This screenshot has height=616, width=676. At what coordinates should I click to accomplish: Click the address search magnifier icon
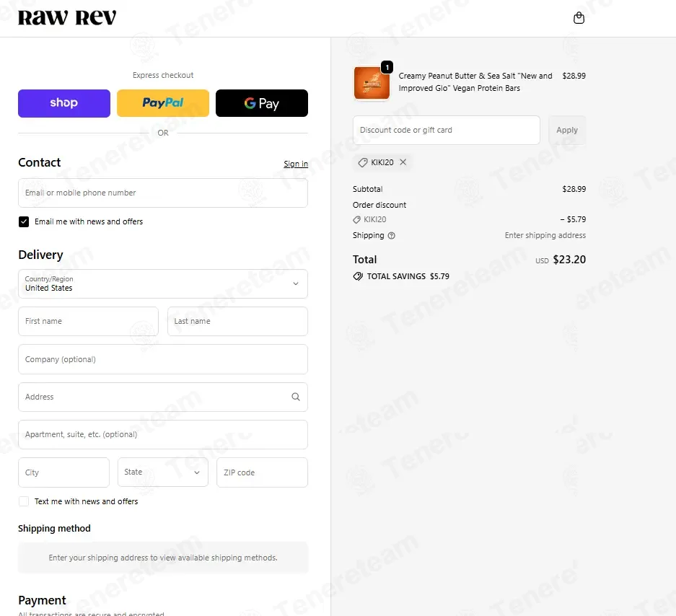click(x=295, y=397)
